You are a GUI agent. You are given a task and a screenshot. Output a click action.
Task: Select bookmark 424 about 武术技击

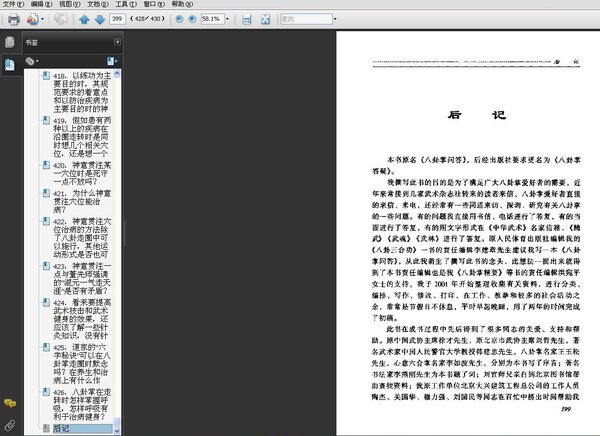coord(82,319)
